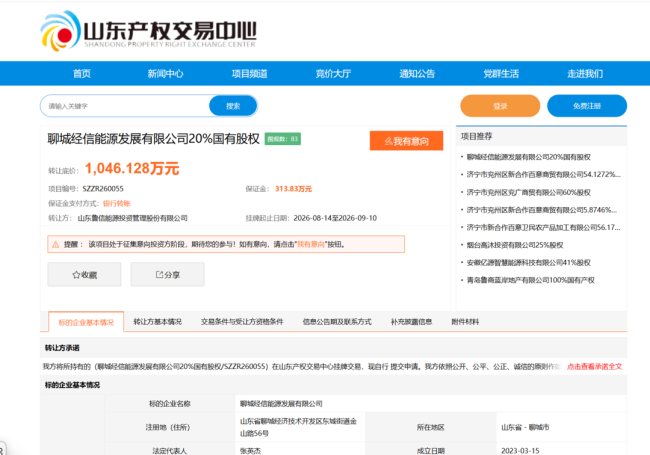This screenshot has height=455, width=650.
Task: Go to 走进我们 in the nav bar
Action: [585, 74]
